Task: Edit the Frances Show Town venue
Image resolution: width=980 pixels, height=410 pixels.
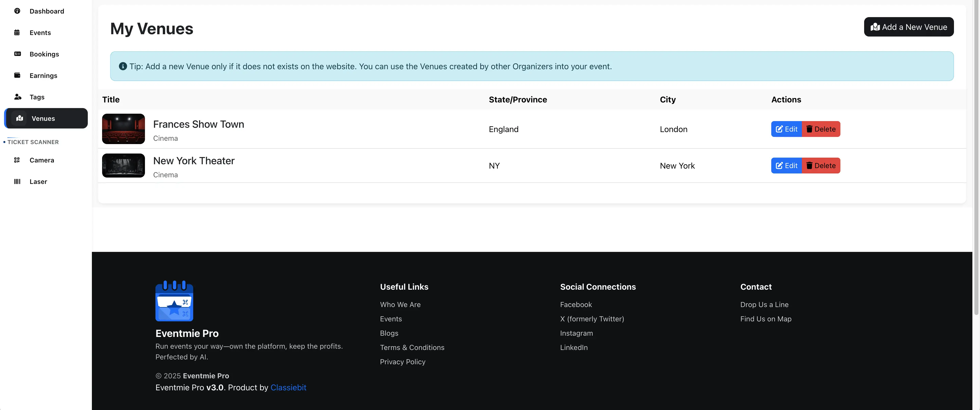Action: [786, 129]
